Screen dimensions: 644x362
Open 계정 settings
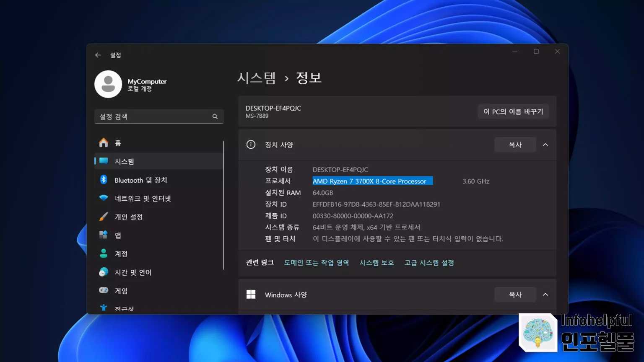click(159, 253)
